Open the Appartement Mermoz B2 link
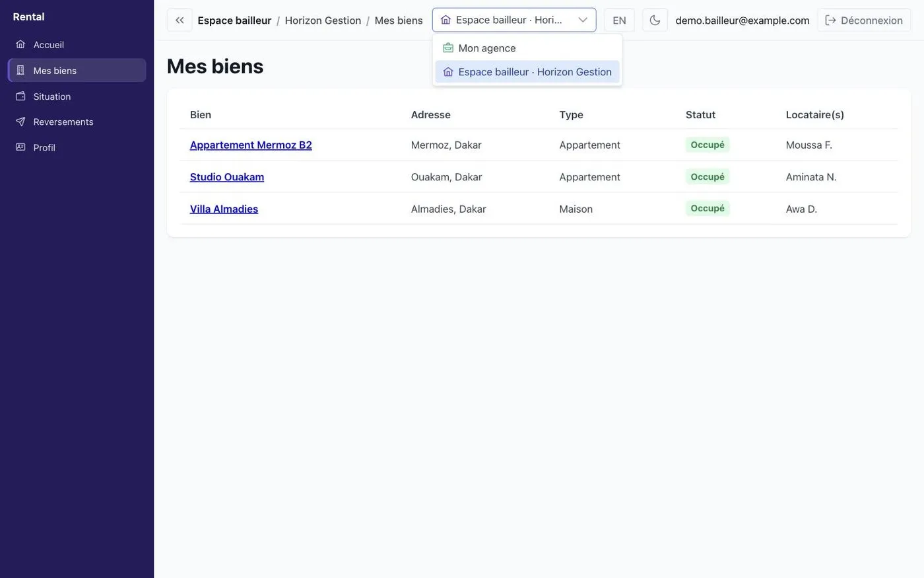Viewport: 924px width, 578px height. click(251, 145)
